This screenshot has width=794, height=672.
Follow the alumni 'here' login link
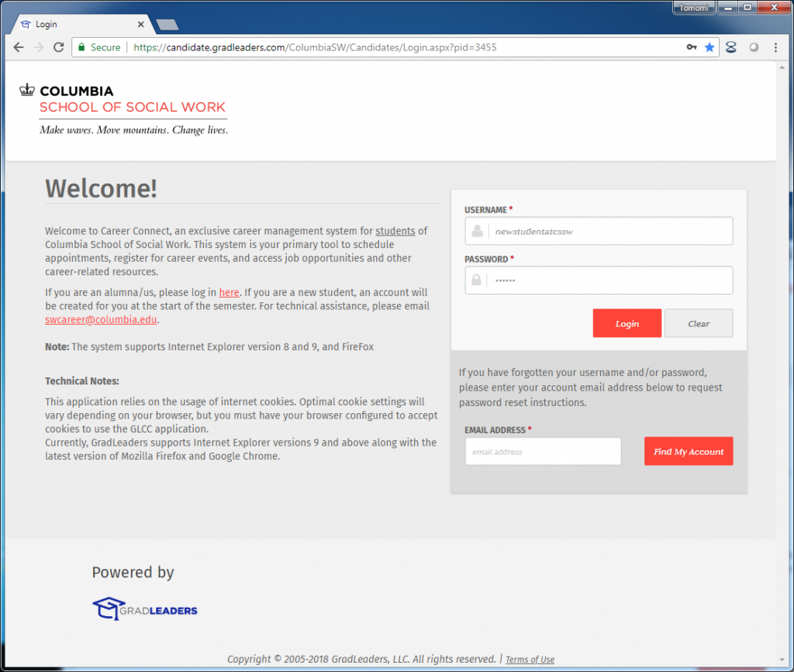229,292
